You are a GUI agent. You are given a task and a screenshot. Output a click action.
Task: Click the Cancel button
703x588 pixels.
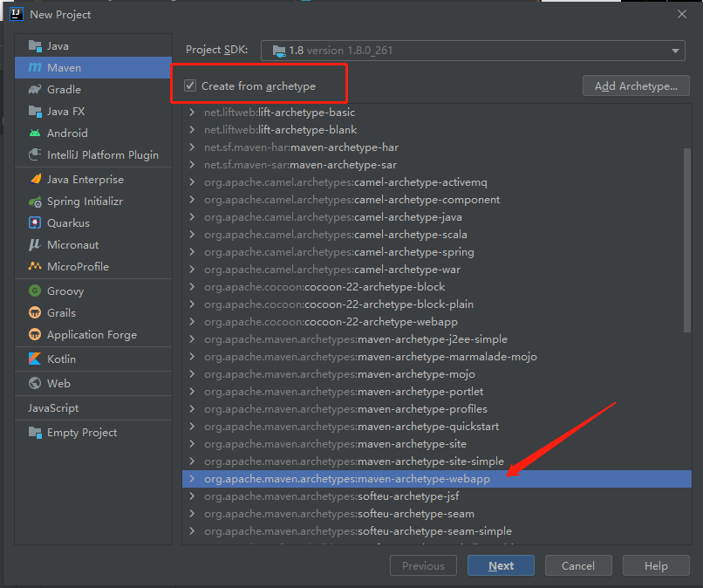[578, 565]
